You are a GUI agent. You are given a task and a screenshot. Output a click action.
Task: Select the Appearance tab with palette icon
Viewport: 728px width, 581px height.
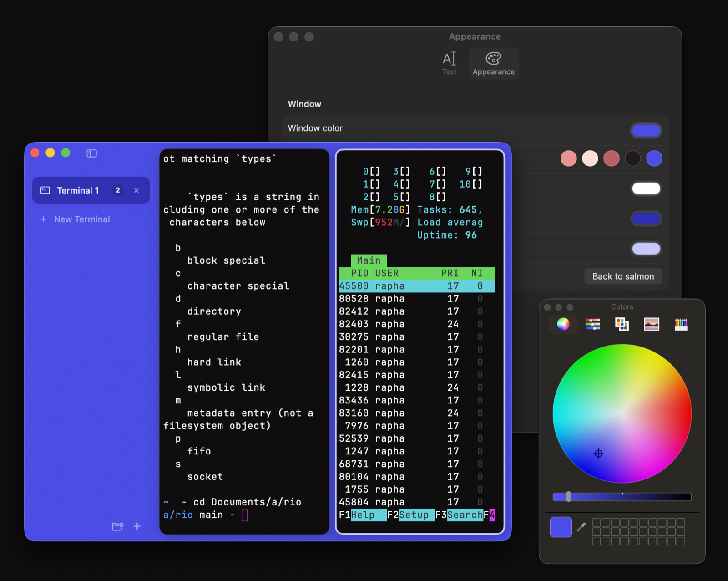pos(494,63)
